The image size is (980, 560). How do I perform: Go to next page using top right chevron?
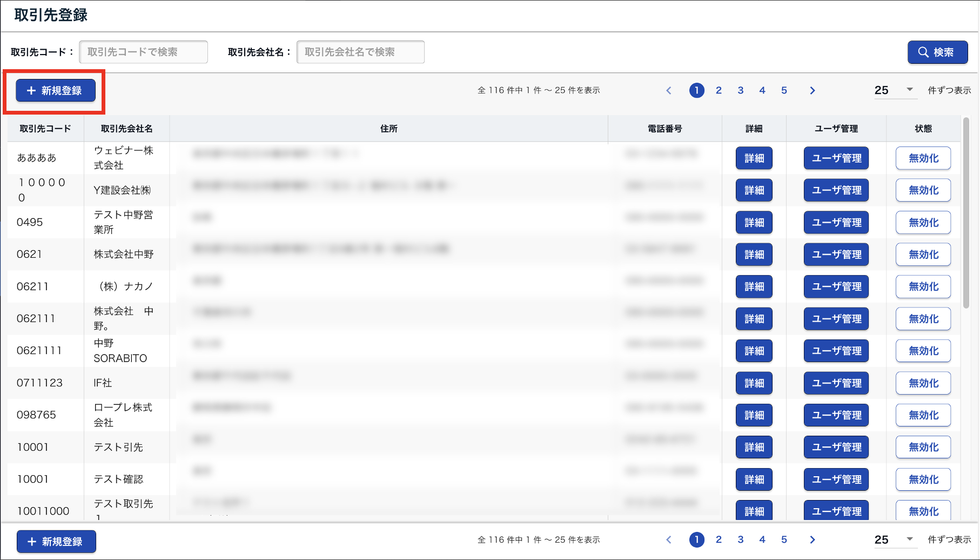pyautogui.click(x=812, y=91)
